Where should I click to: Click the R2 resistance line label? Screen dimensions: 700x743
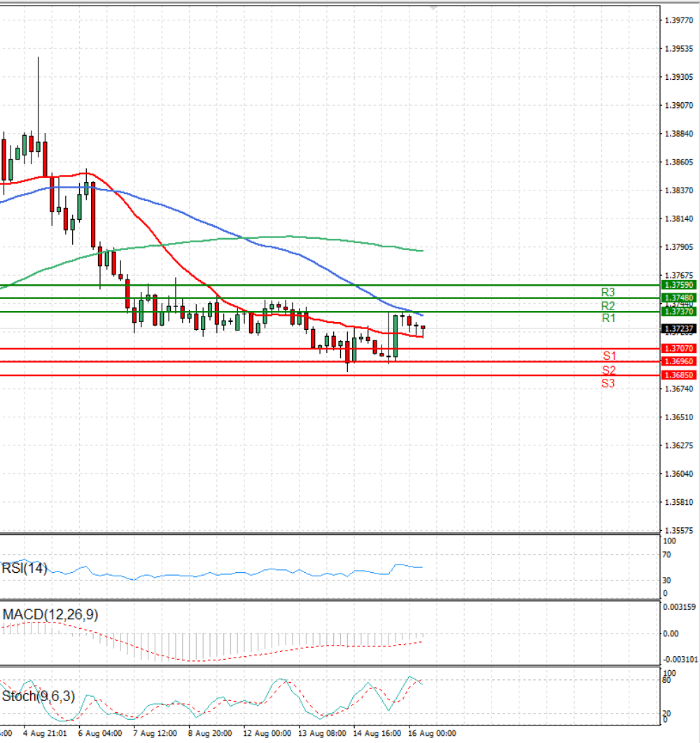(608, 305)
